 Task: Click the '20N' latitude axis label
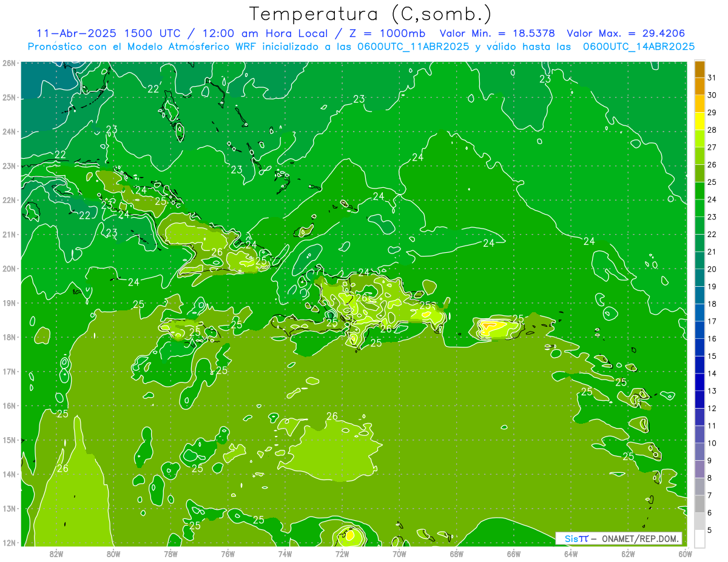[9, 269]
